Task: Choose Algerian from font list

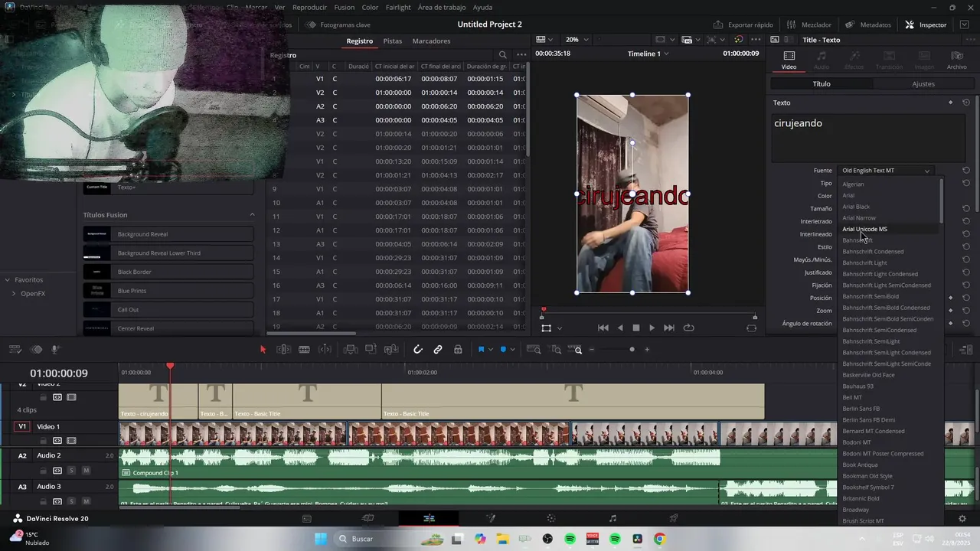Action: [x=853, y=184]
